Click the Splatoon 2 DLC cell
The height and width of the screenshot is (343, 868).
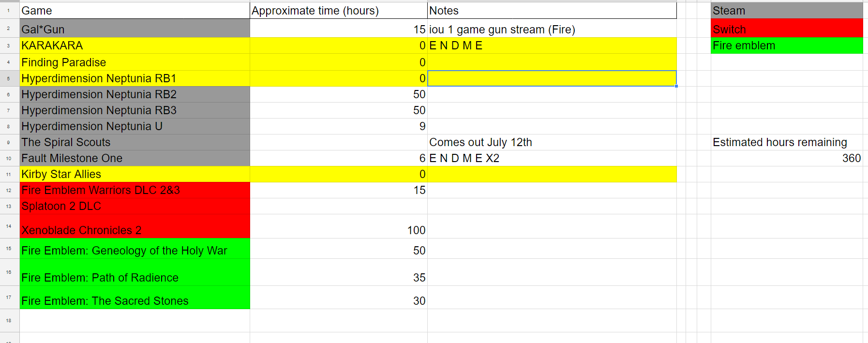click(135, 206)
